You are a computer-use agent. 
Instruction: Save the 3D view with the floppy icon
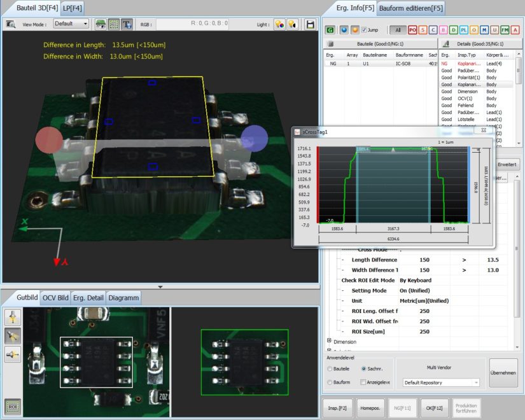311,24
